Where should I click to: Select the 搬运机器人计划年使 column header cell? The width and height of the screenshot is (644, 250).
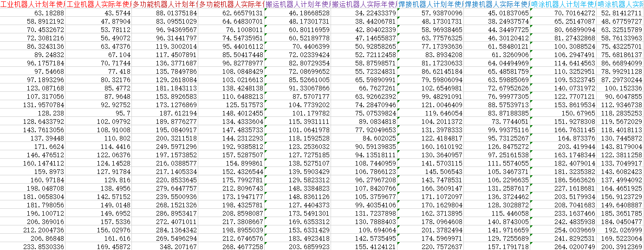298,4
